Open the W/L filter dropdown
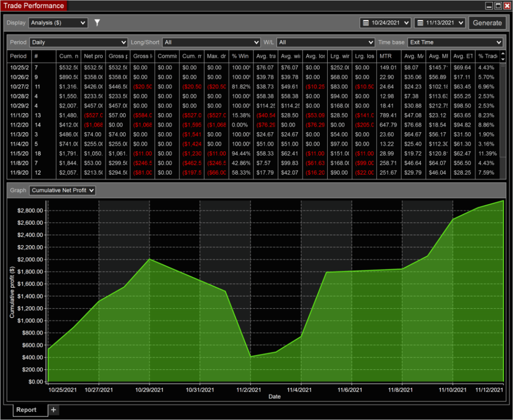 pyautogui.click(x=325, y=43)
